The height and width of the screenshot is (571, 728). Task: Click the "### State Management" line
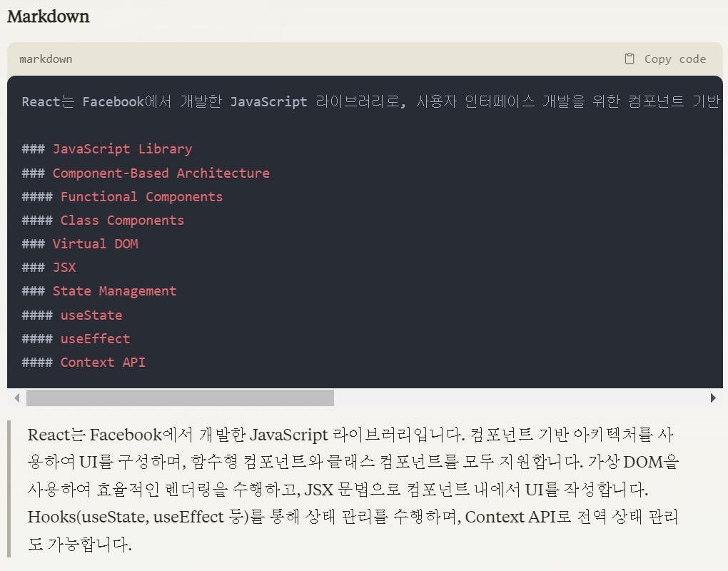(x=99, y=291)
